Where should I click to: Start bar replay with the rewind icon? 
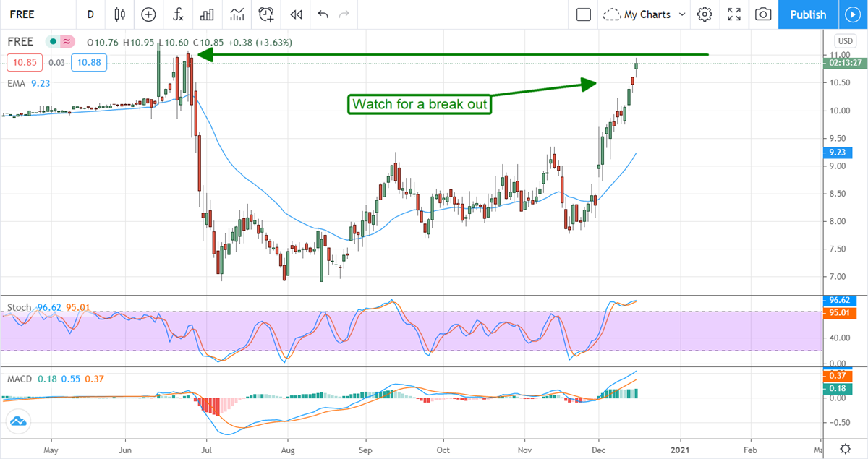pyautogui.click(x=295, y=14)
